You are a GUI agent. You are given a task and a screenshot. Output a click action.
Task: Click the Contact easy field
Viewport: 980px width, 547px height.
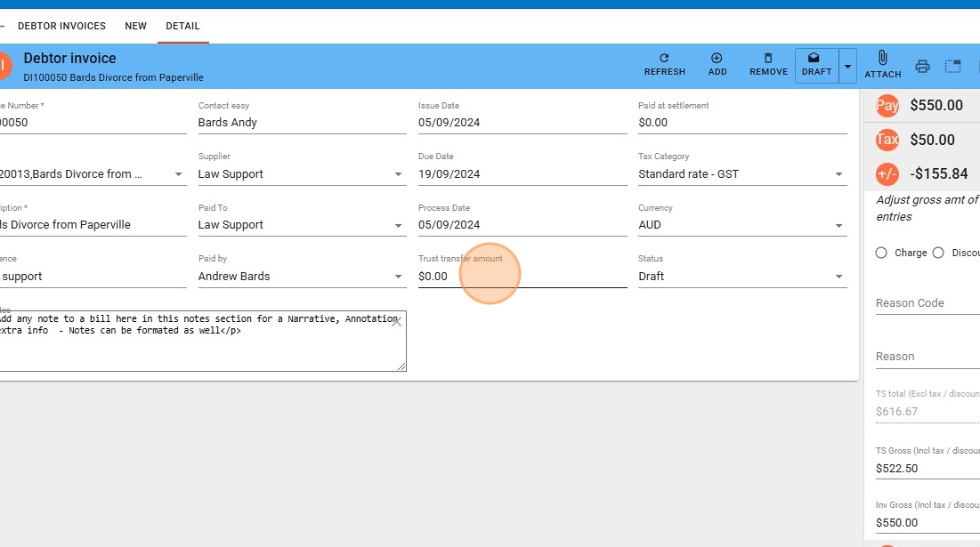pos(302,123)
